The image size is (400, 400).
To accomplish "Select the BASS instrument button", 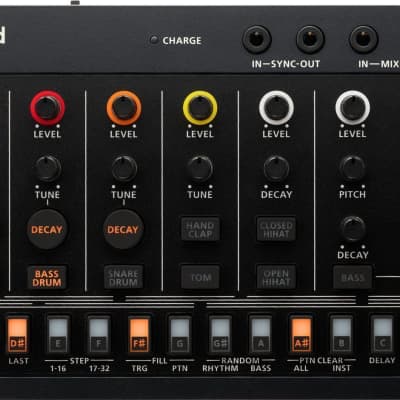I will [x=353, y=277].
